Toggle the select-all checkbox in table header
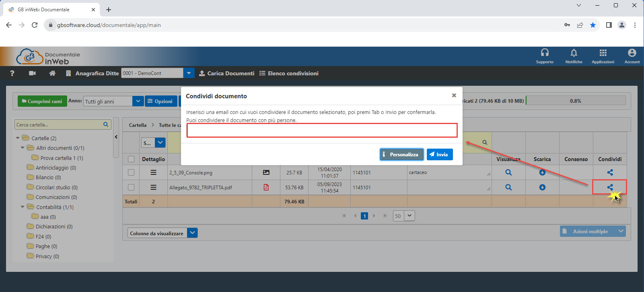Viewport: 644px width, 292px height. (131, 159)
